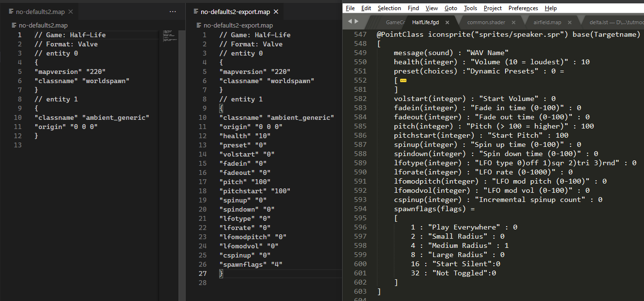Click health(integer) Volume line in HalfLife.fgd

492,62
